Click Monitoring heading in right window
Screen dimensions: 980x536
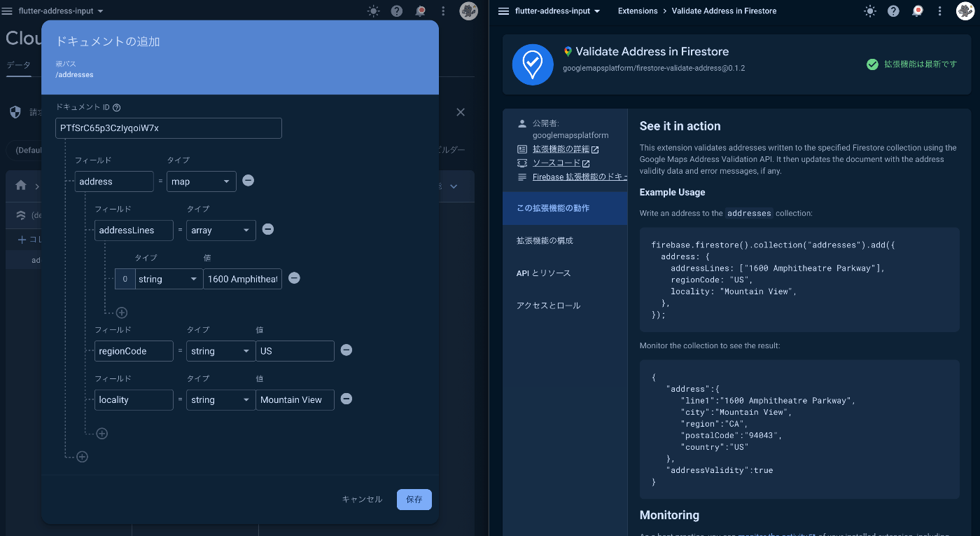669,515
